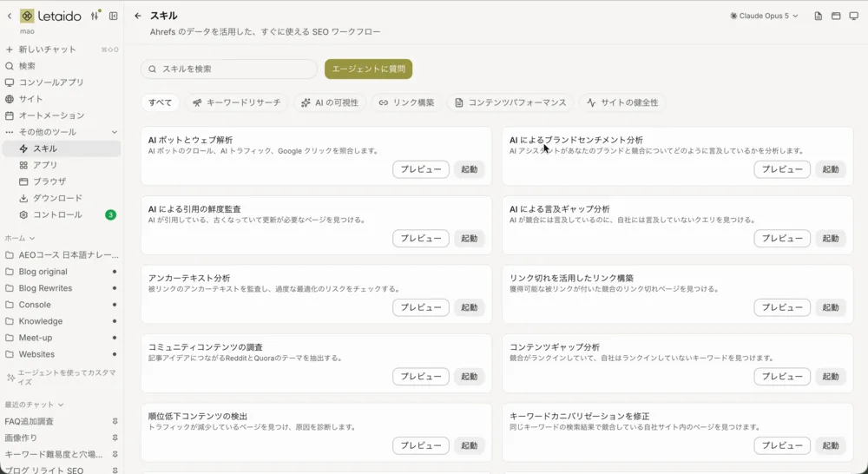Preview AI によるブランドセンチメント分析 skill

pos(782,169)
